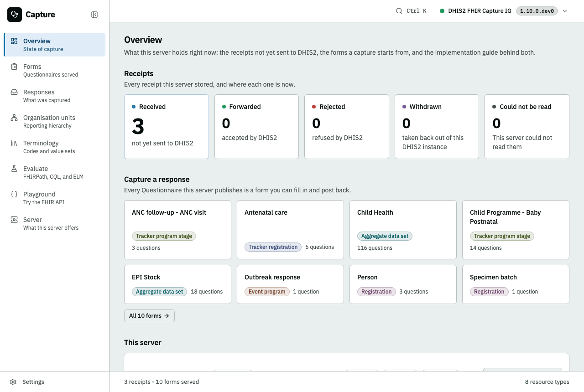The height and width of the screenshot is (392, 584).
Task: Click the Playground curly braces icon
Action: click(14, 194)
